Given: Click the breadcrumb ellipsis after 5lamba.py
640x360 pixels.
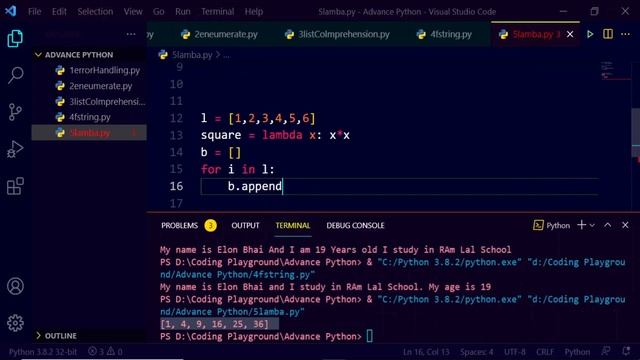Looking at the screenshot, I should click(x=227, y=55).
